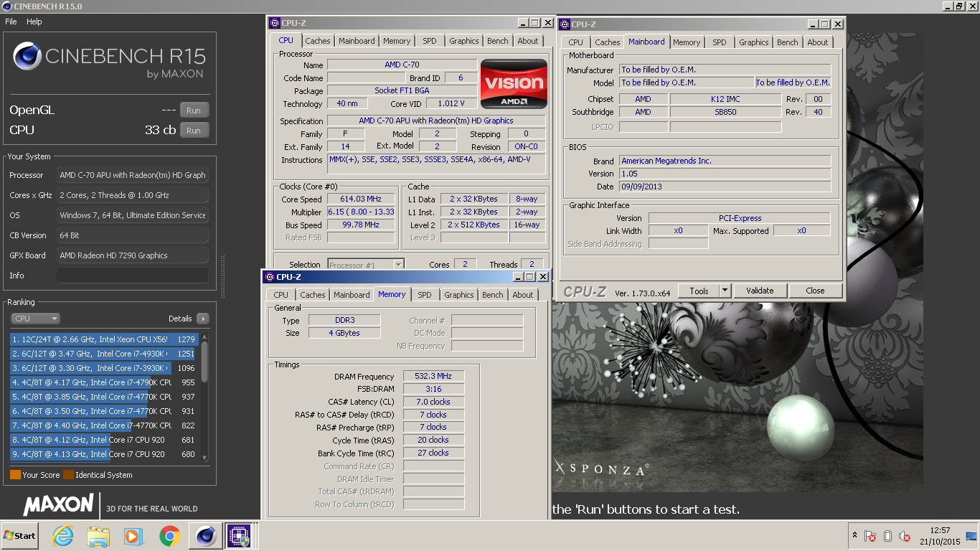Select the ranking row scoring 937
This screenshot has width=980, height=551.
104,397
